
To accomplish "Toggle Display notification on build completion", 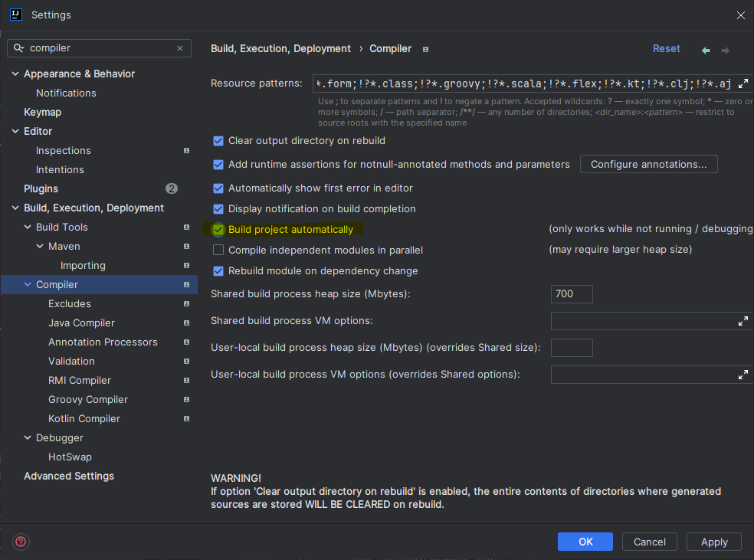I will (x=218, y=208).
